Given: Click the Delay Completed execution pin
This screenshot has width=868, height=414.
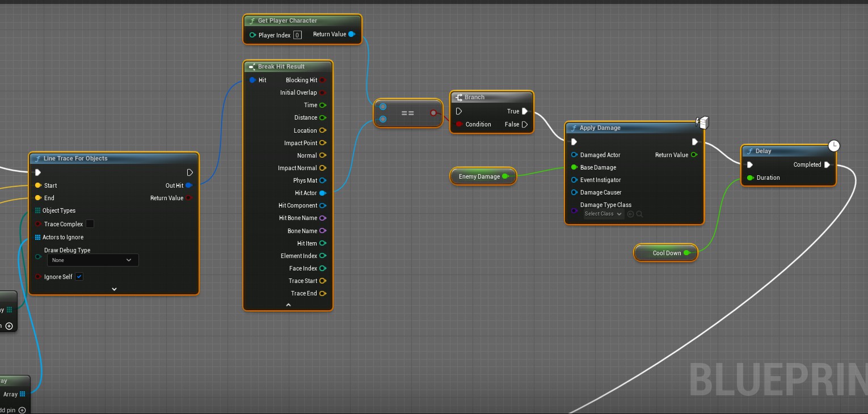Looking at the screenshot, I should point(827,164).
